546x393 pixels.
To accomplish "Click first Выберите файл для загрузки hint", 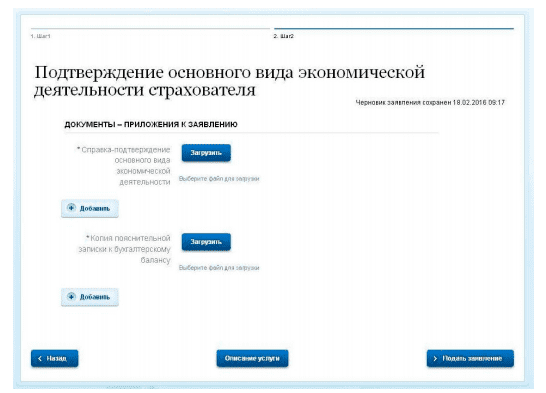I will (x=219, y=179).
